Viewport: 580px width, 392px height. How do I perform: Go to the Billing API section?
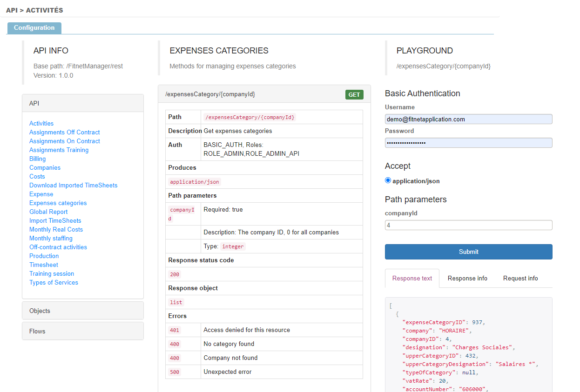[x=37, y=159]
